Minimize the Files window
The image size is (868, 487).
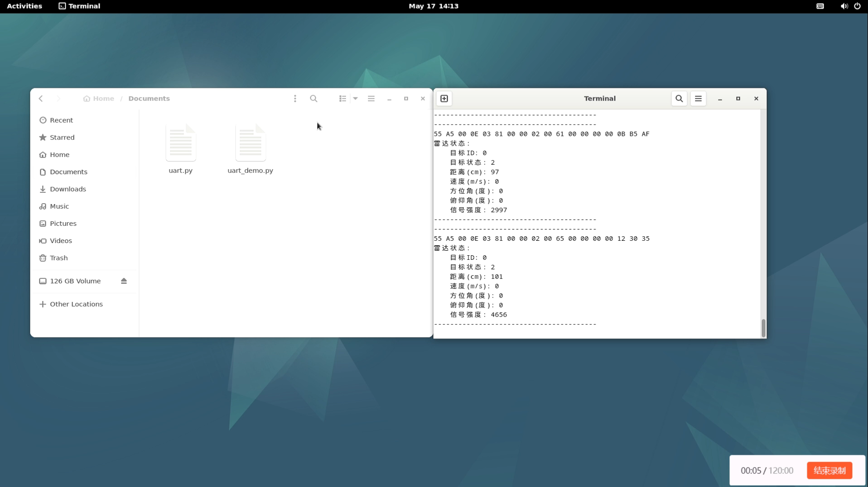[x=389, y=98]
